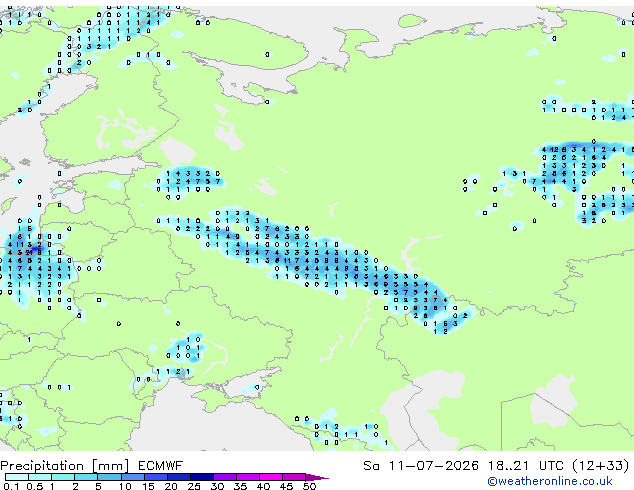Click the '20' legend scale value
Viewport: 634px width, 490px height.
tap(171, 486)
